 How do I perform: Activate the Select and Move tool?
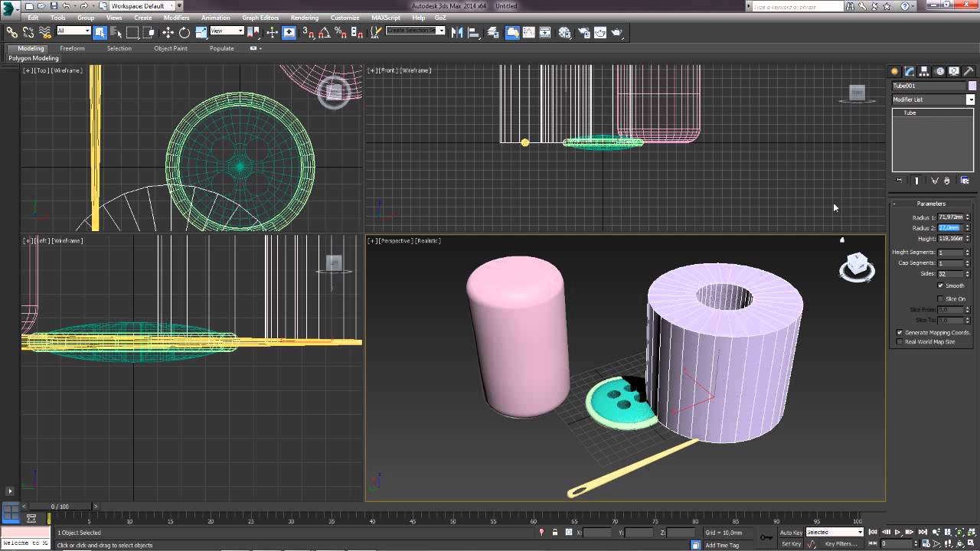coord(168,32)
